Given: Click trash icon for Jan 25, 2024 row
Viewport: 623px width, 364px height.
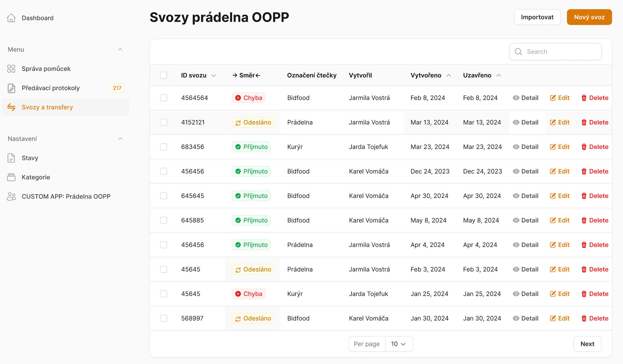Looking at the screenshot, I should [x=584, y=294].
